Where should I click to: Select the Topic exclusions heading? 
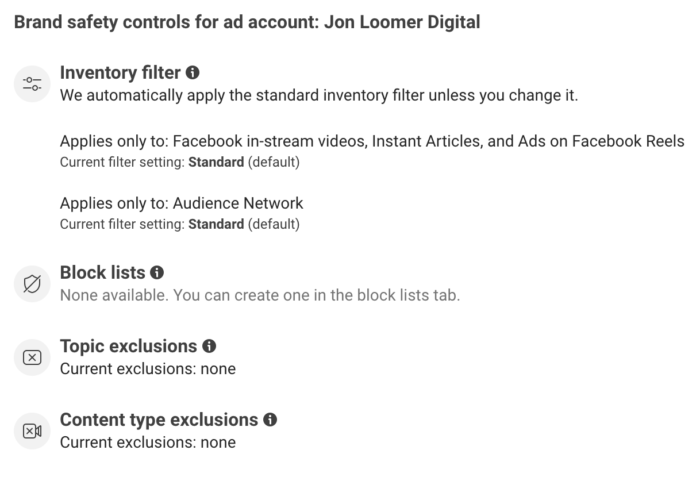(129, 346)
